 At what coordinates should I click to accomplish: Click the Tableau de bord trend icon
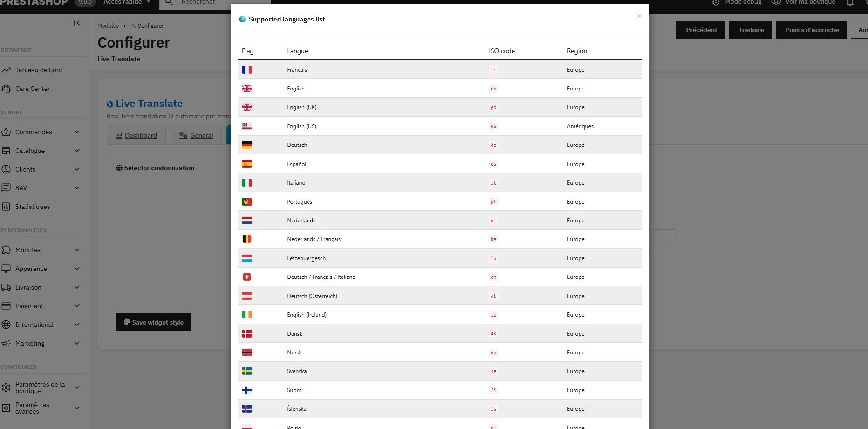tap(6, 70)
